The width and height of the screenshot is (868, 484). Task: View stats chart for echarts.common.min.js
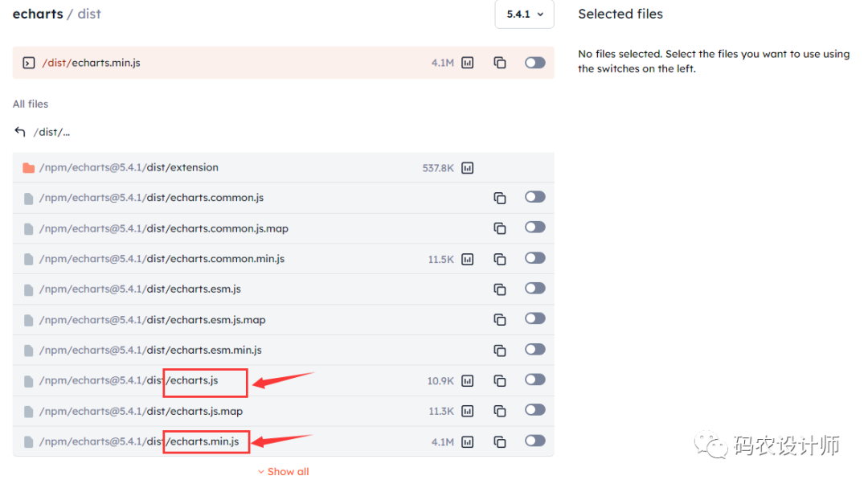468,259
